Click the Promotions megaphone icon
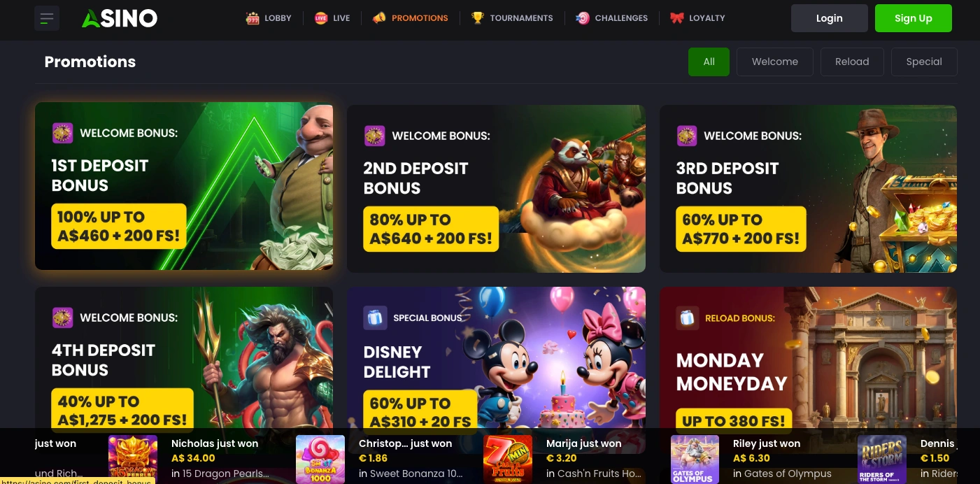 (379, 18)
